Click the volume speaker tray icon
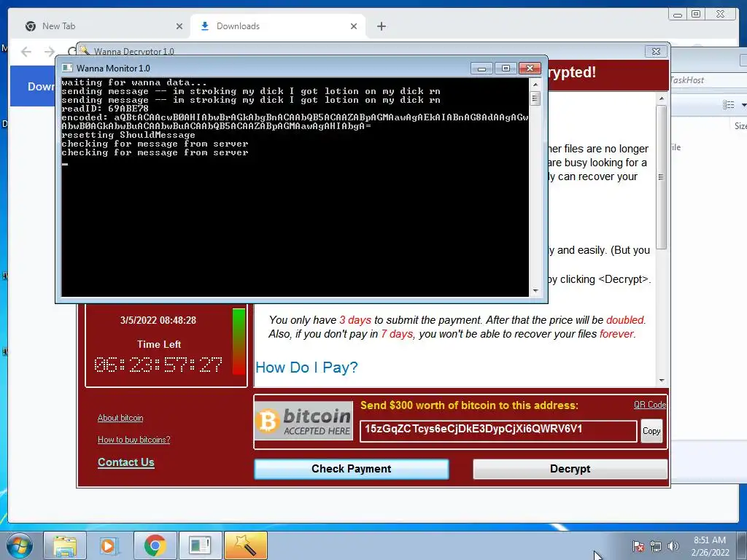The height and width of the screenshot is (560, 747). (673, 546)
